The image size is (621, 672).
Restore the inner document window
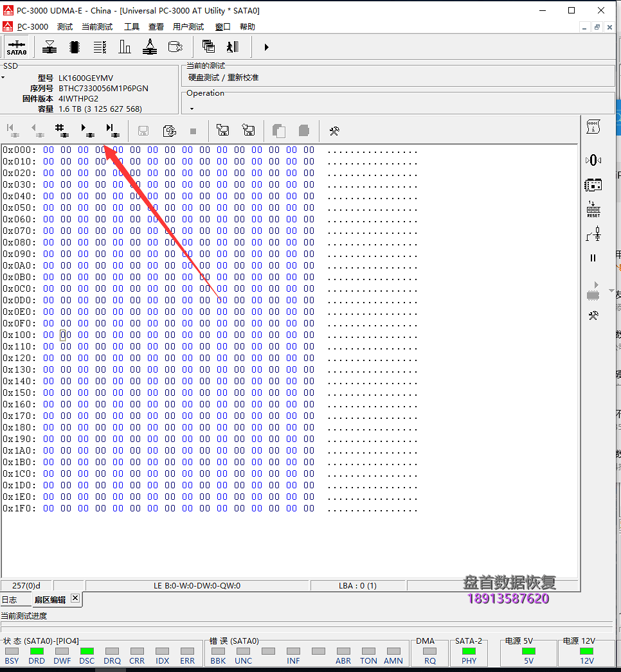click(x=597, y=27)
